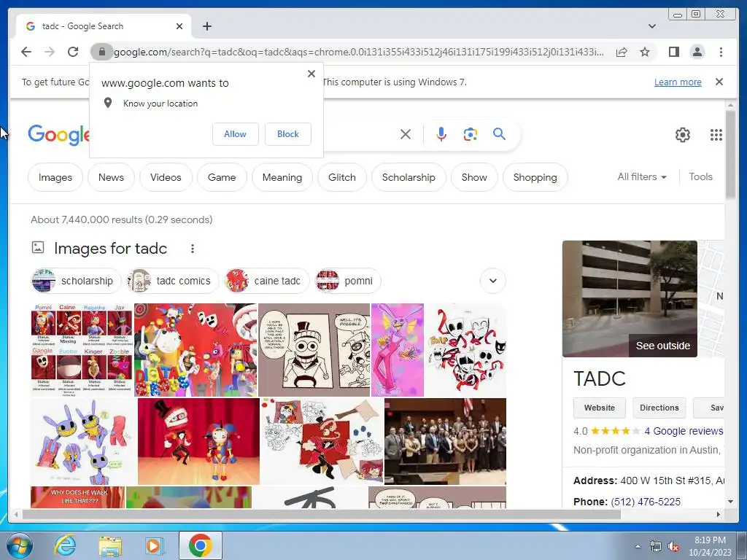Start voice search with microphone icon

(x=441, y=134)
